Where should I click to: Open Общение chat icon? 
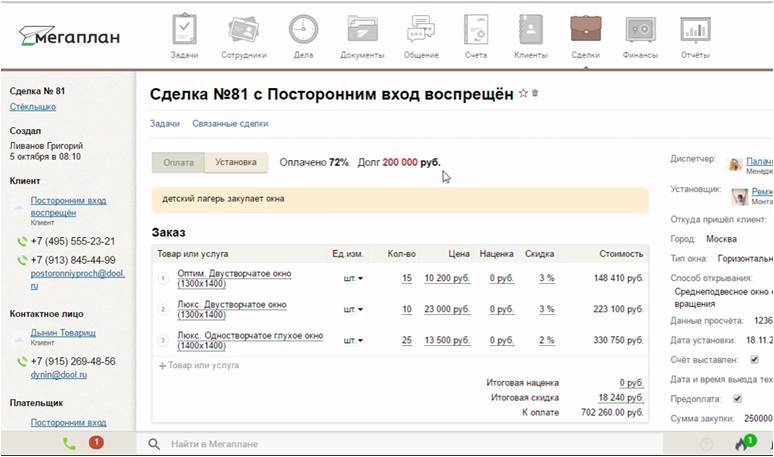point(421,32)
